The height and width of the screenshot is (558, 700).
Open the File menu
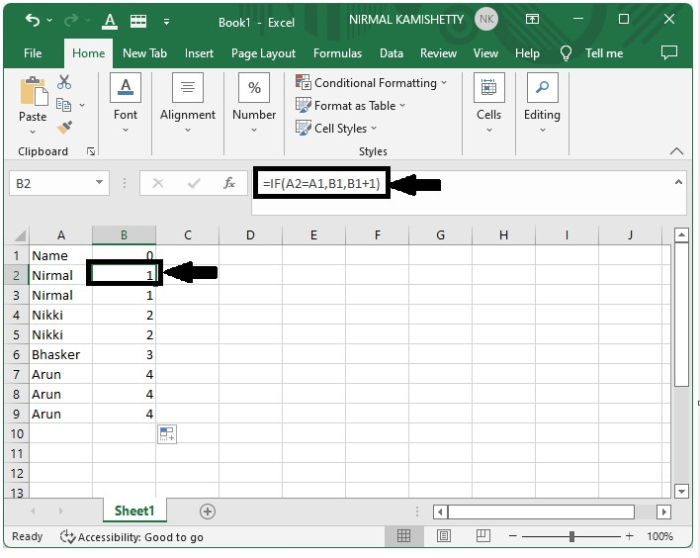tap(33, 53)
